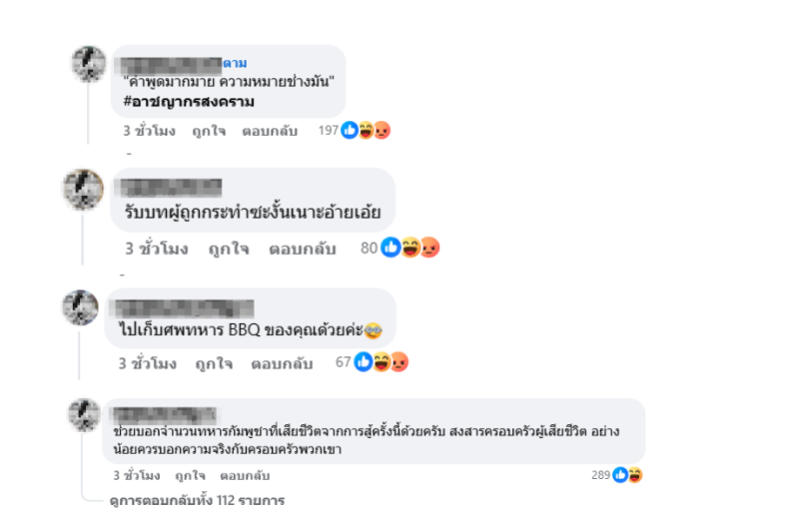
Task: Click the angry face icon on third comment
Action: coord(399,362)
